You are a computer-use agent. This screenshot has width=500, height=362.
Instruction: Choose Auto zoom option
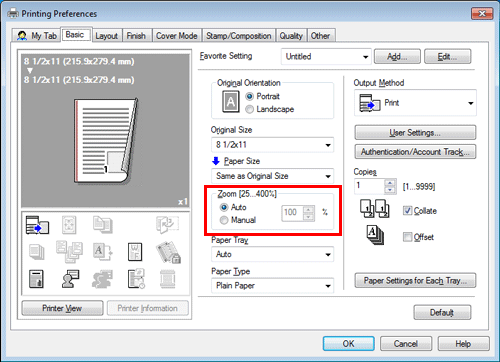tap(224, 207)
